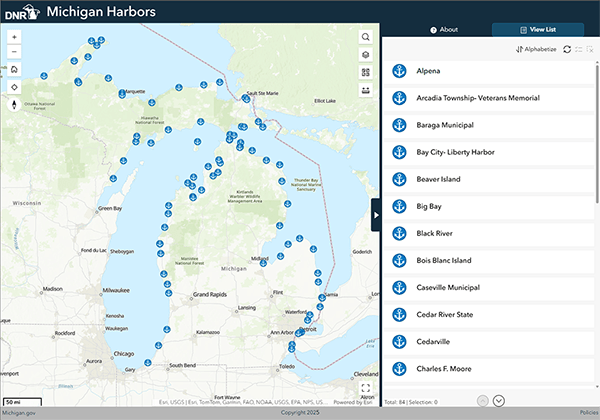Click the Total: 84 status text
Image resolution: width=600 pixels, height=420 pixels.
395,402
